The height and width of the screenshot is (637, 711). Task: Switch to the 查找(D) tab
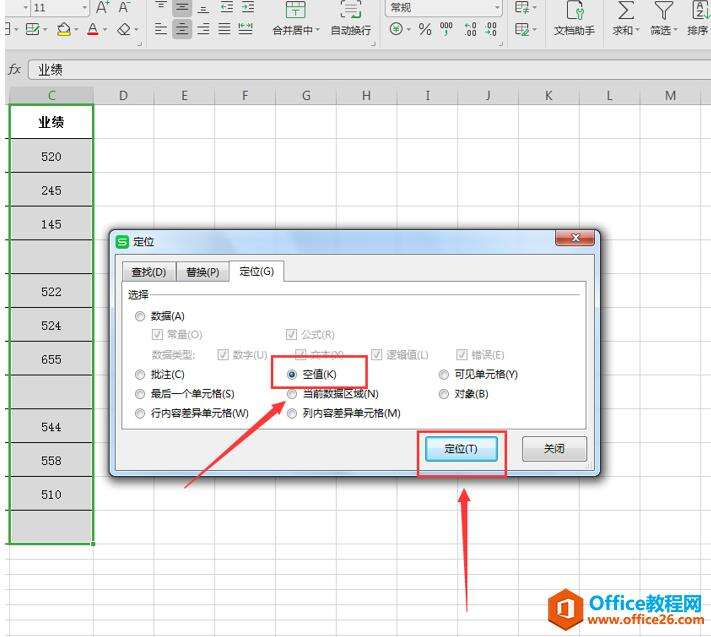click(x=148, y=272)
